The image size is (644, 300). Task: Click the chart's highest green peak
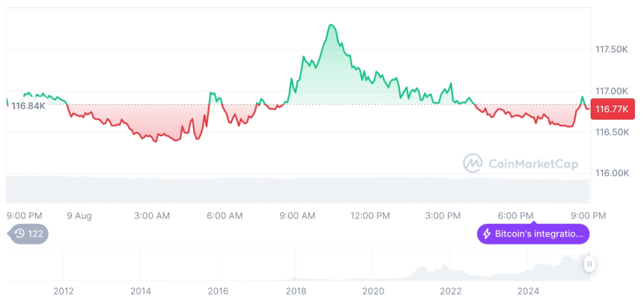click(x=331, y=25)
